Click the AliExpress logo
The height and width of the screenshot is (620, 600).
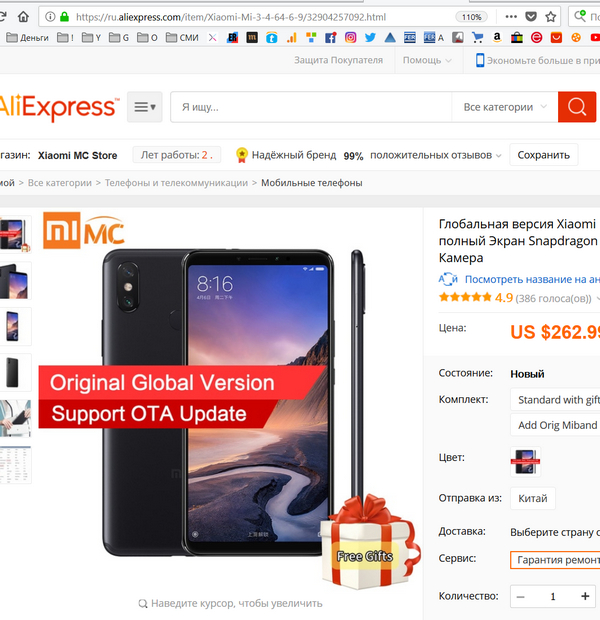pos(58,107)
